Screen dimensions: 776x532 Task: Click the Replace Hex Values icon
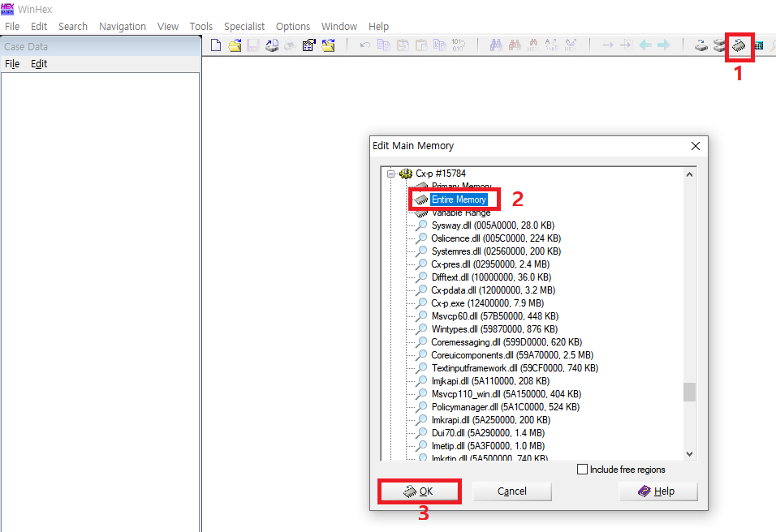[571, 45]
